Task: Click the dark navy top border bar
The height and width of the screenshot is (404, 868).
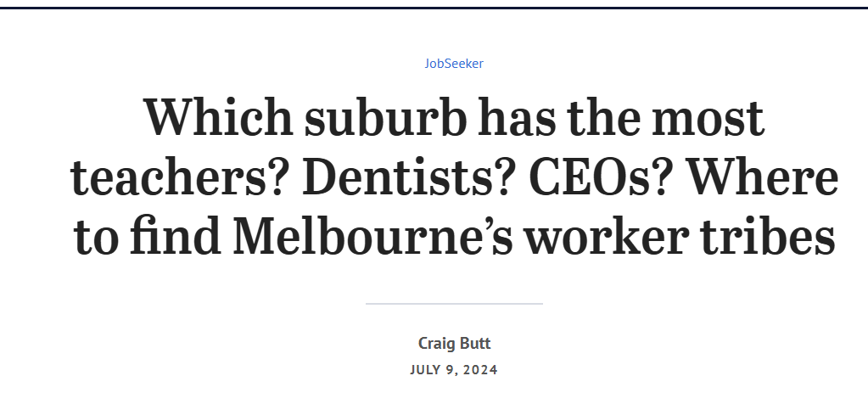Action: tap(434, 8)
